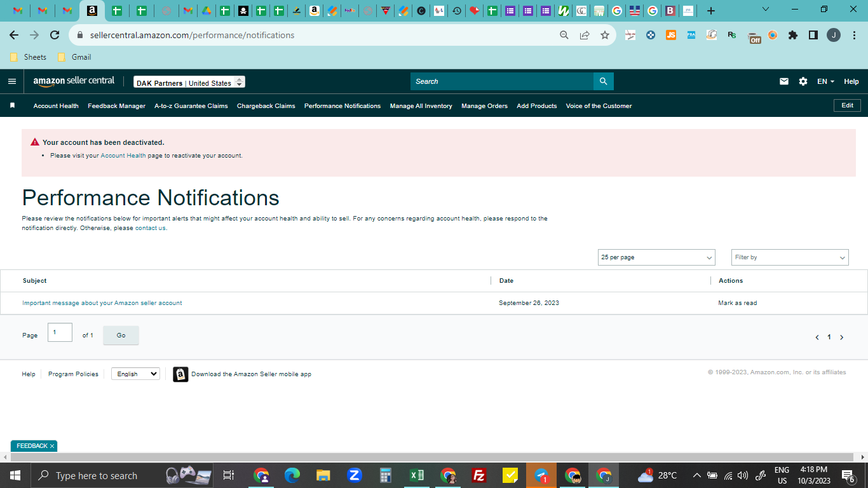Open the Gmail bookmark folder
Viewport: 868px width, 488px height.
[74, 57]
